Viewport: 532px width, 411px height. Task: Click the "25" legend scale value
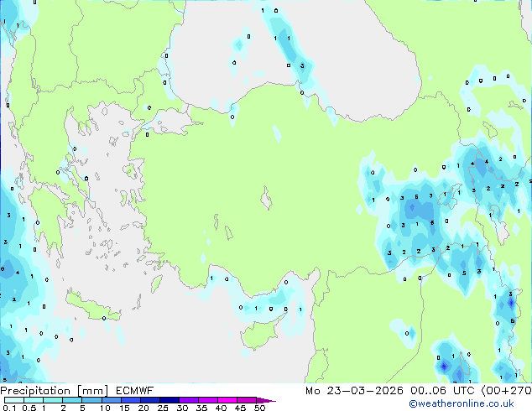(x=163, y=408)
